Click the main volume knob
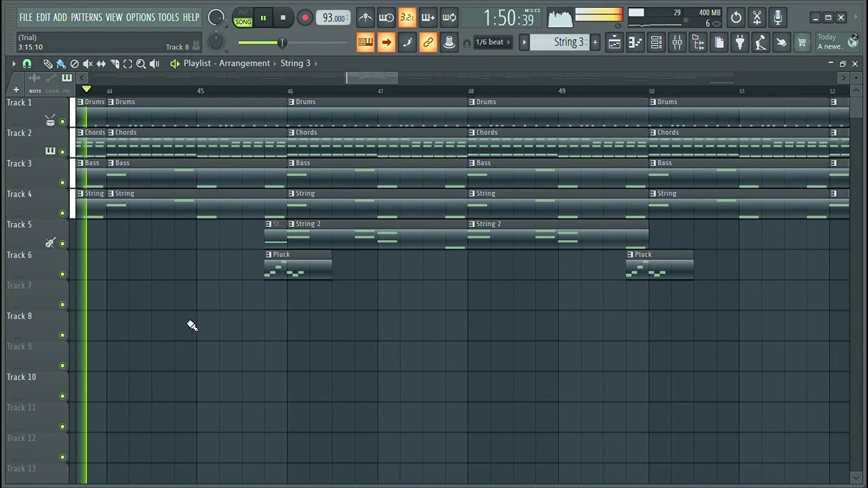This screenshot has height=488, width=868. [216, 18]
